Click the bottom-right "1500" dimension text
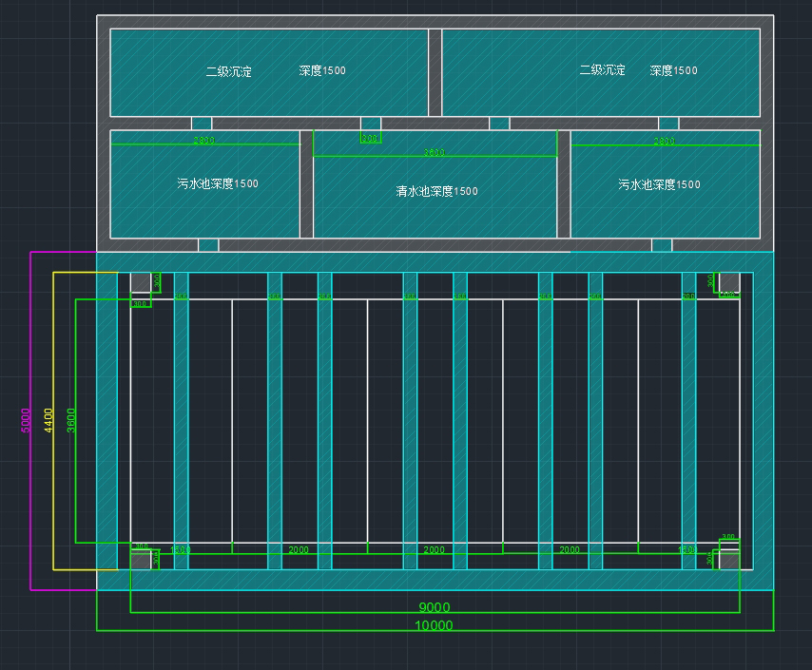Image resolution: width=812 pixels, height=670 pixels. click(687, 549)
